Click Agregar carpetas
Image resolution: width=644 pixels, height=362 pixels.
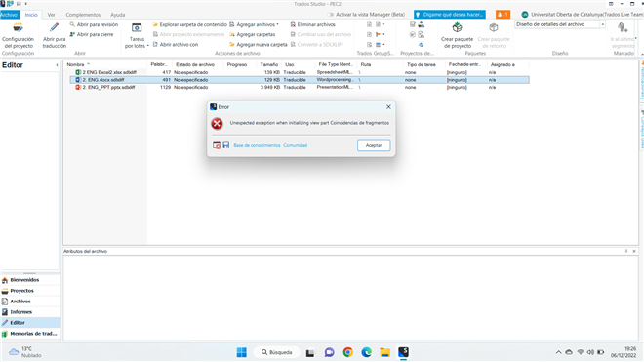click(253, 34)
